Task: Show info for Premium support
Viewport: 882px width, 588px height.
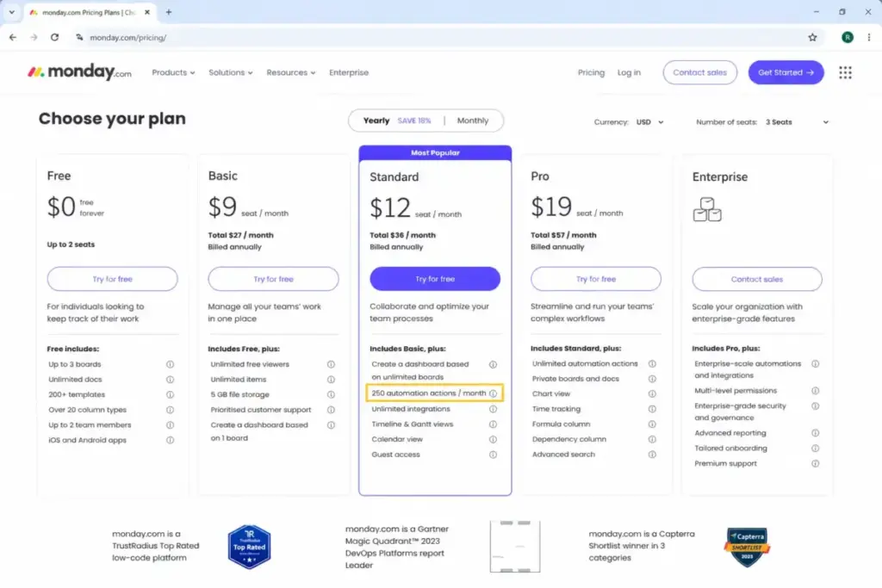Action: [x=815, y=463]
